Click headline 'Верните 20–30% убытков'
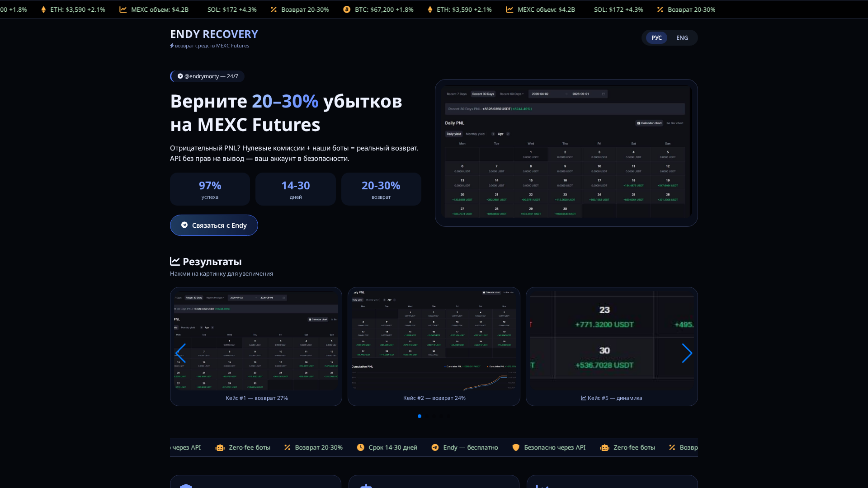 (x=286, y=101)
